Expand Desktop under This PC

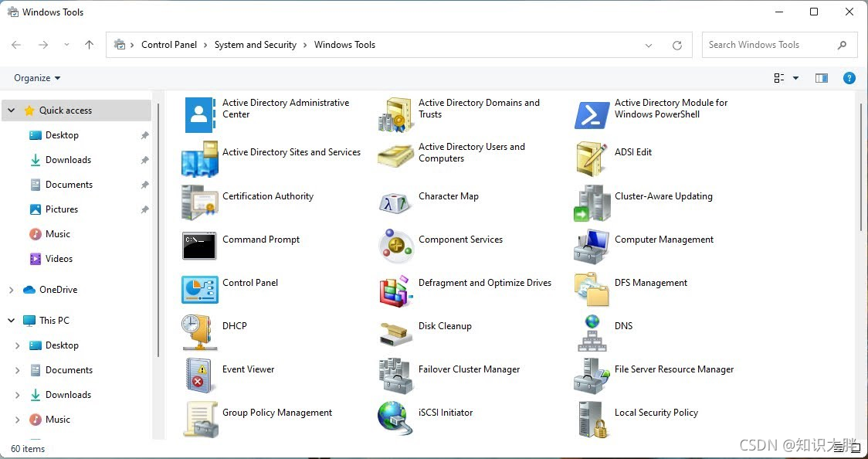coord(17,345)
